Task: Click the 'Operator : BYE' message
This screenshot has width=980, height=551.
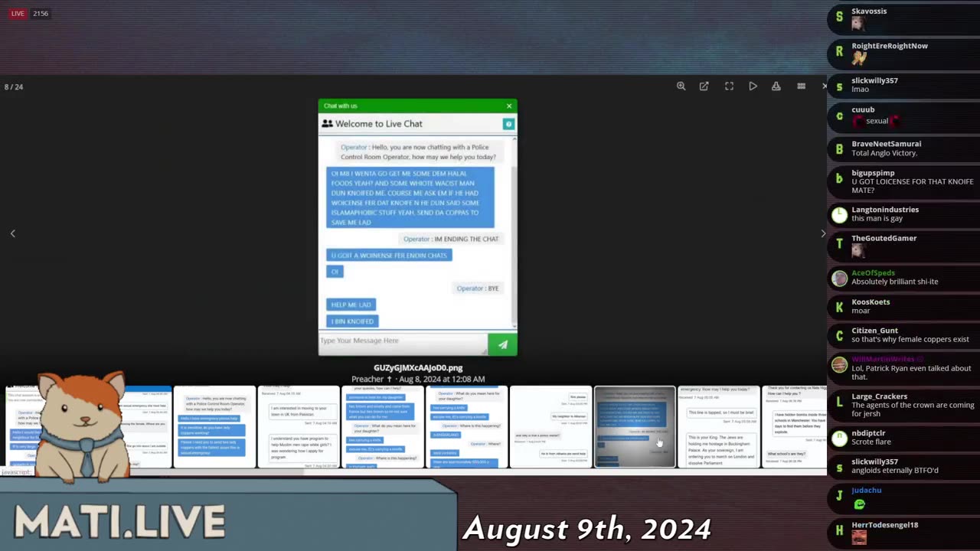Action: (478, 289)
